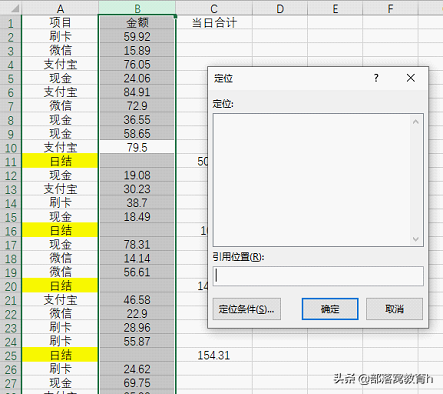Click the 154.31 total in column C
443x394 pixels.
point(214,355)
